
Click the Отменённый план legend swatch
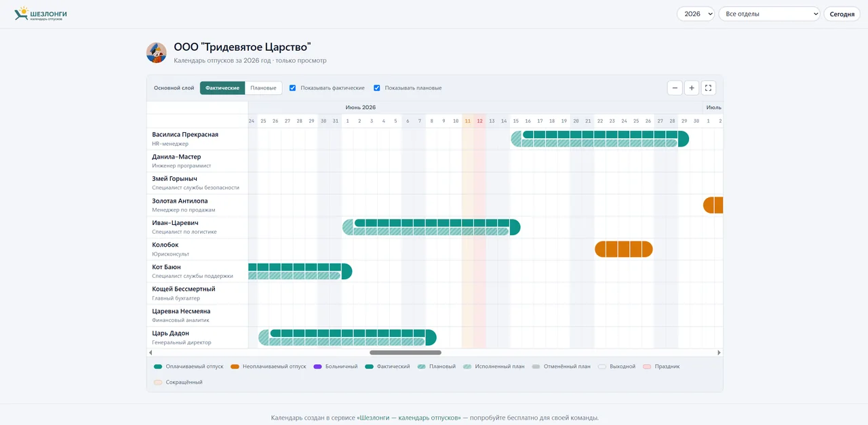pyautogui.click(x=536, y=367)
